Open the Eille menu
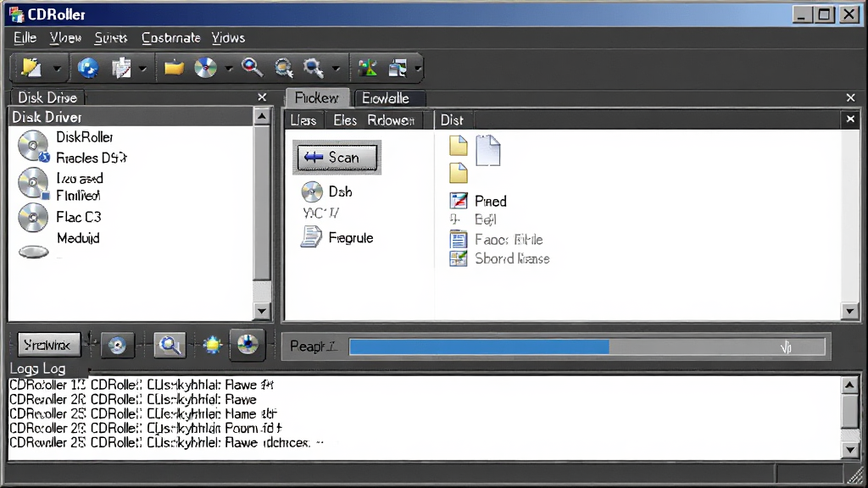The image size is (868, 488). (25, 37)
